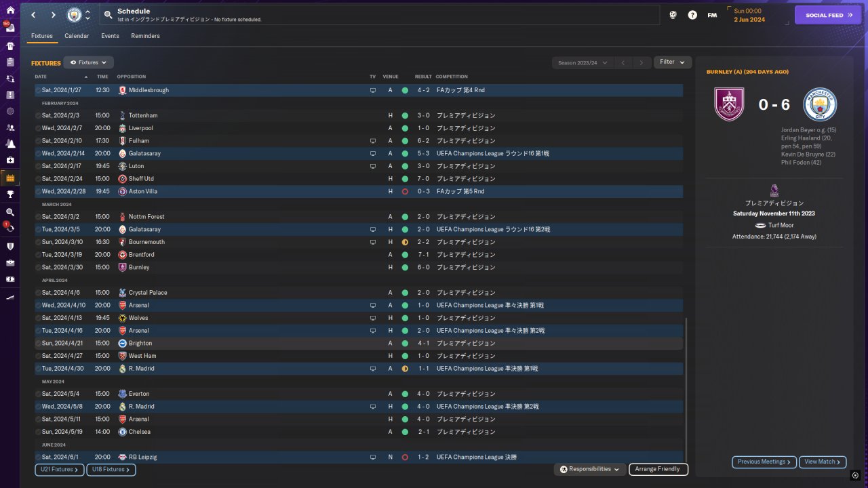Open the FM menu logo

coord(712,15)
